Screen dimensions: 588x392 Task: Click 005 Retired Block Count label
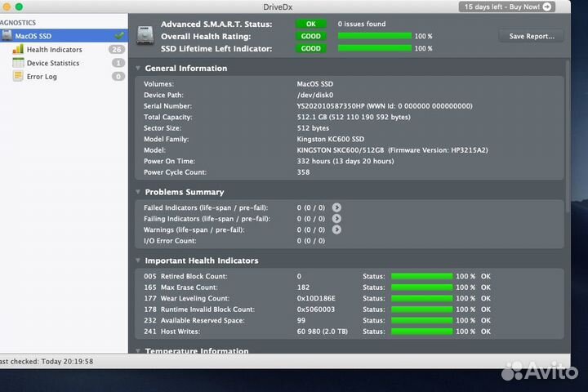pos(185,276)
